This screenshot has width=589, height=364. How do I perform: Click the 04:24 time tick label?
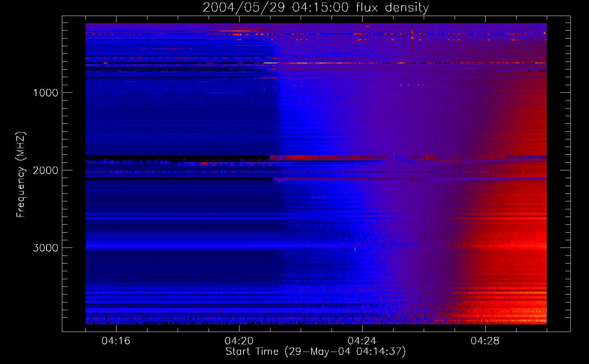coord(362,341)
